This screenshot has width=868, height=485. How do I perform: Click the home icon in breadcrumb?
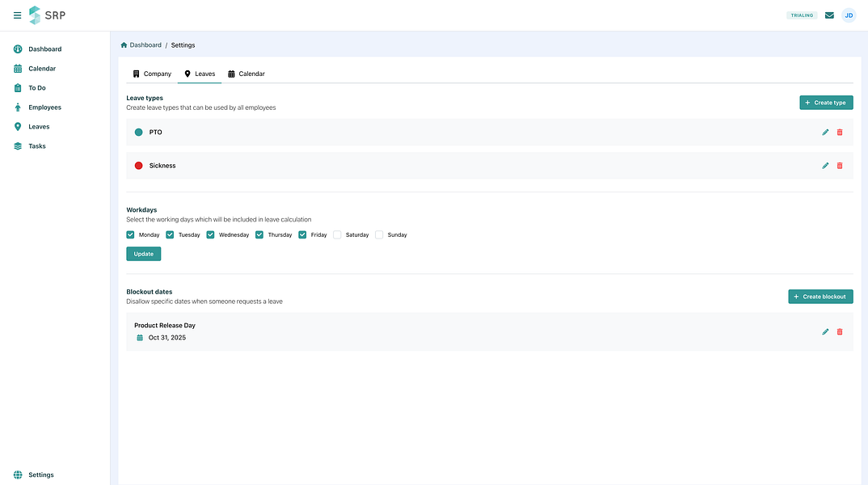tap(124, 45)
